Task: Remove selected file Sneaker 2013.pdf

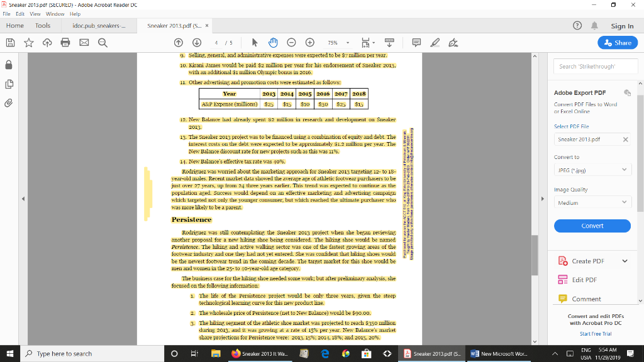Action: pos(625,140)
